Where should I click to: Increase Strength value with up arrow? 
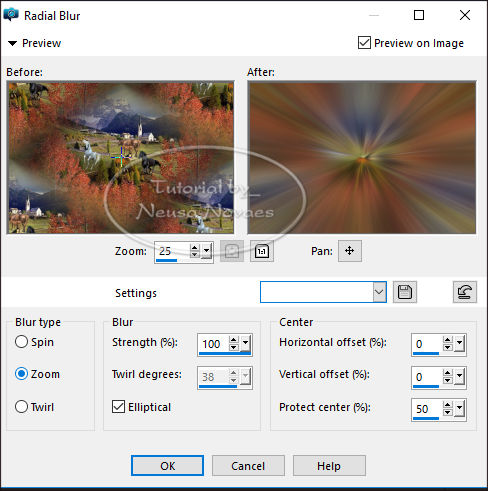point(234,340)
